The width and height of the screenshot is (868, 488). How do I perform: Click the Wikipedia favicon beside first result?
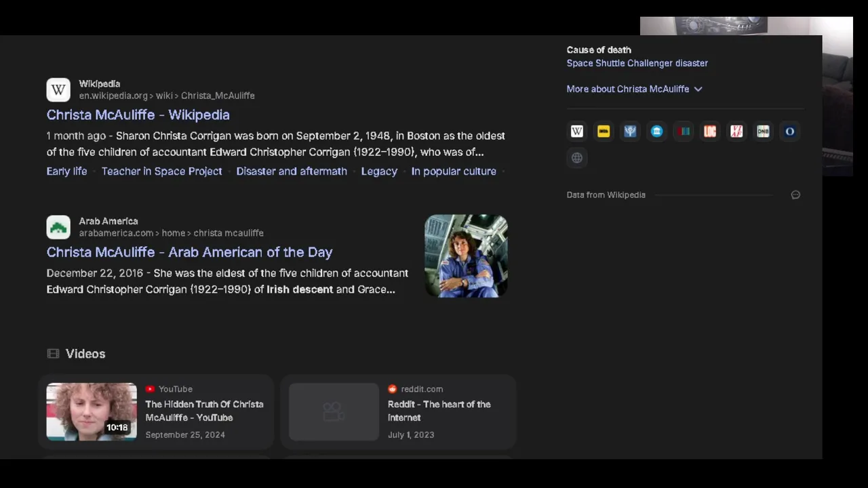[58, 89]
